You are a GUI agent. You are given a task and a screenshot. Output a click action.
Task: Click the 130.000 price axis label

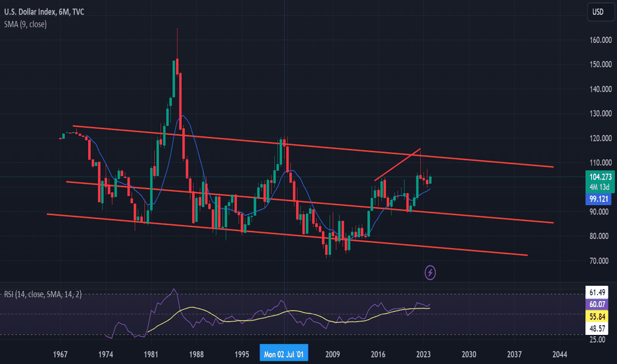(x=600, y=113)
